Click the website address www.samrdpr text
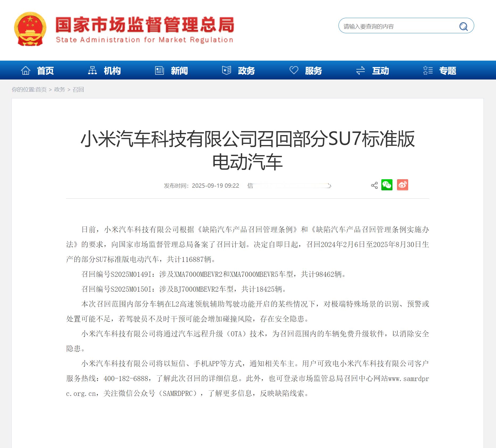The image size is (496, 448). pos(408,379)
